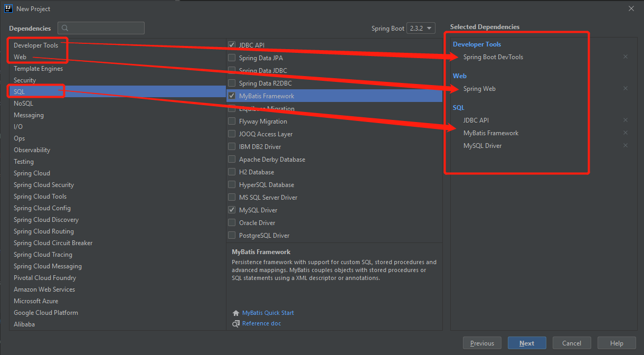Open the MyBatis Quick Start link
This screenshot has width=644, height=355.
click(268, 313)
